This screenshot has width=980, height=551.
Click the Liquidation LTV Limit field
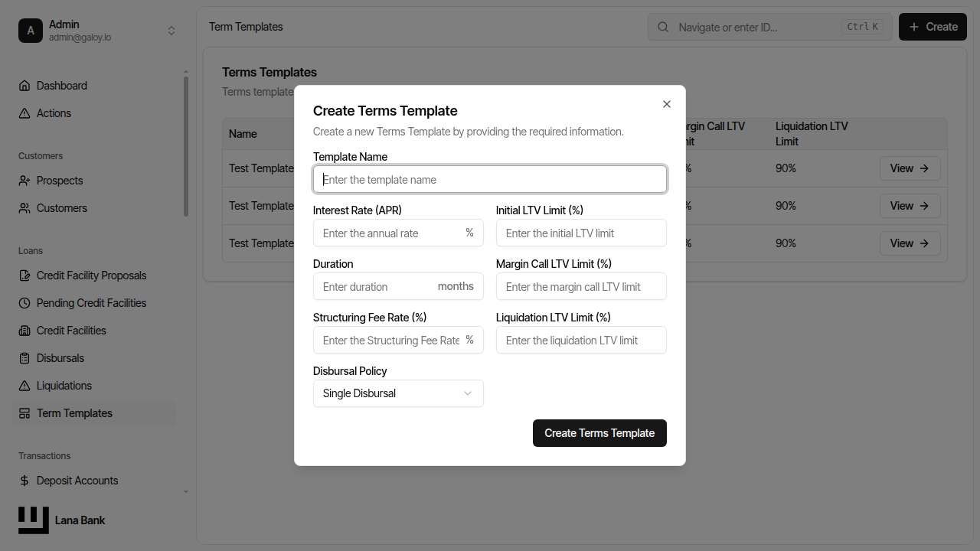(x=581, y=340)
